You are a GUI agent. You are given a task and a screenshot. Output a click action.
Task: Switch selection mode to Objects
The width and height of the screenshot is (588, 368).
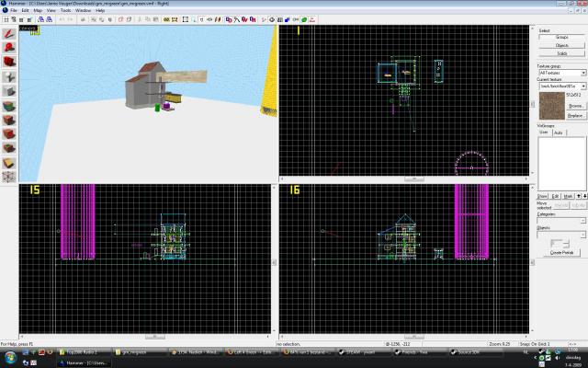click(x=560, y=44)
